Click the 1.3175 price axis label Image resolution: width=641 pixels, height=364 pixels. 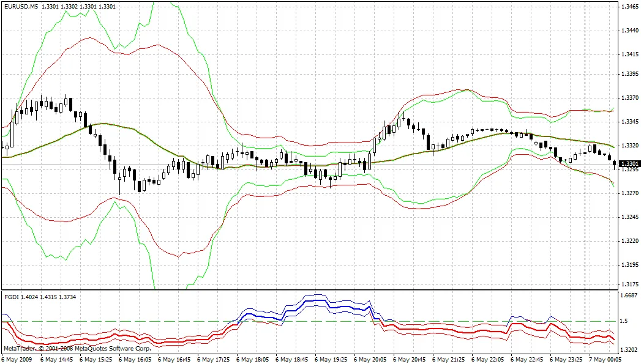630,284
